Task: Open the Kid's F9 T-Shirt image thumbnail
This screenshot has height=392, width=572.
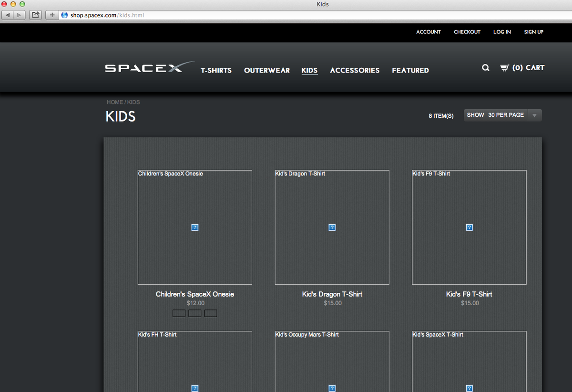Action: pos(469,227)
